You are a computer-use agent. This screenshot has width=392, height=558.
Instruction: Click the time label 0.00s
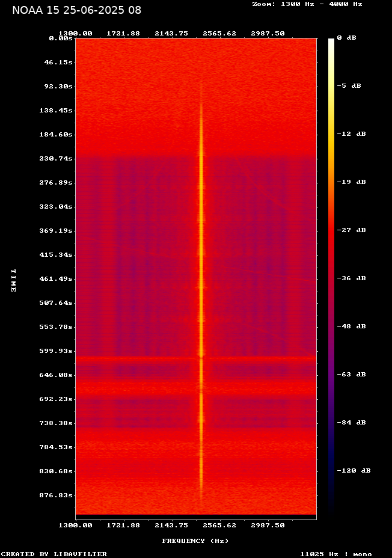point(61,38)
